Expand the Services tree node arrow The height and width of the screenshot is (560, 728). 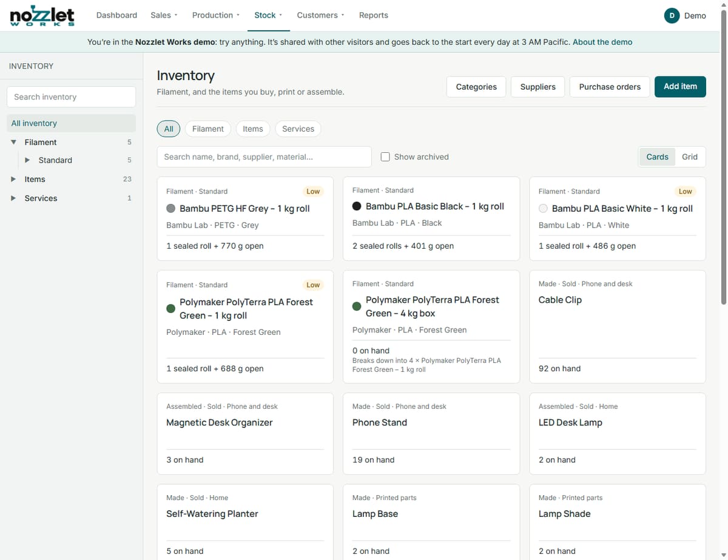pyautogui.click(x=13, y=198)
